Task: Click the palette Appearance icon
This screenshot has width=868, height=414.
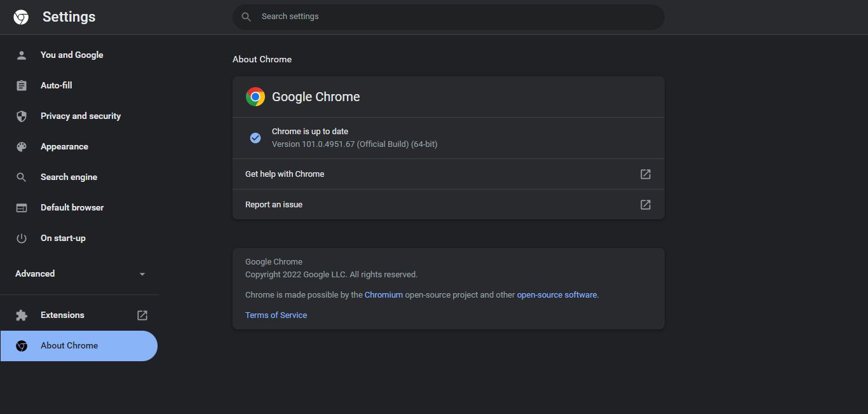Action: point(22,147)
